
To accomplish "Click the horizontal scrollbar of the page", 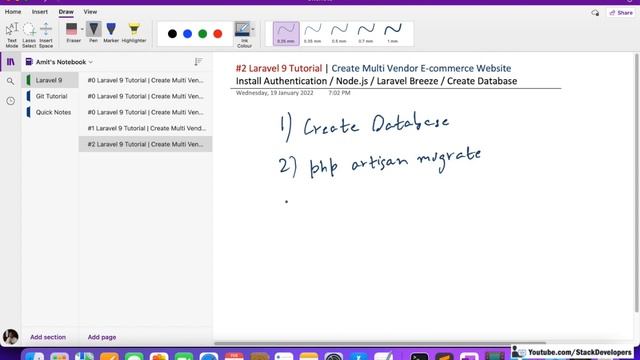I will pyautogui.click(x=380, y=343).
